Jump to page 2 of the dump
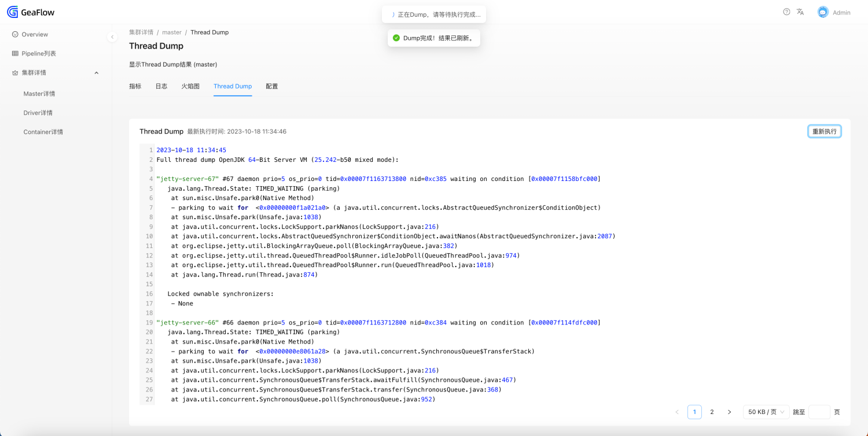Image resolution: width=868 pixels, height=436 pixels. click(x=712, y=412)
